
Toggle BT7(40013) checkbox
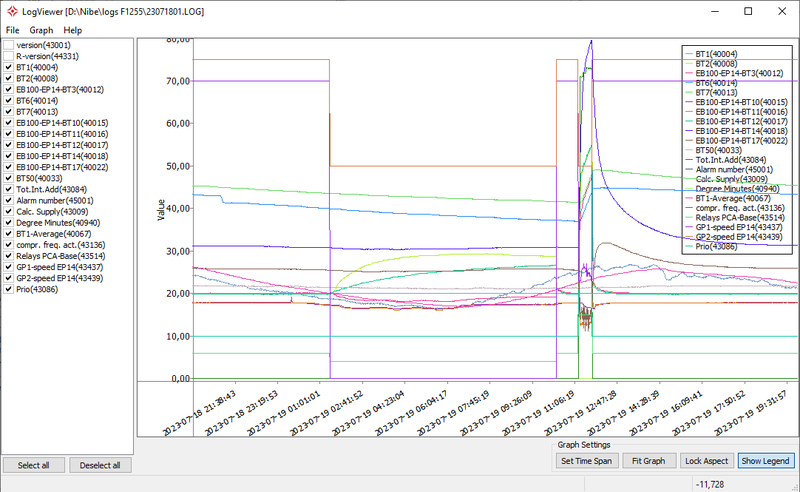click(x=8, y=112)
